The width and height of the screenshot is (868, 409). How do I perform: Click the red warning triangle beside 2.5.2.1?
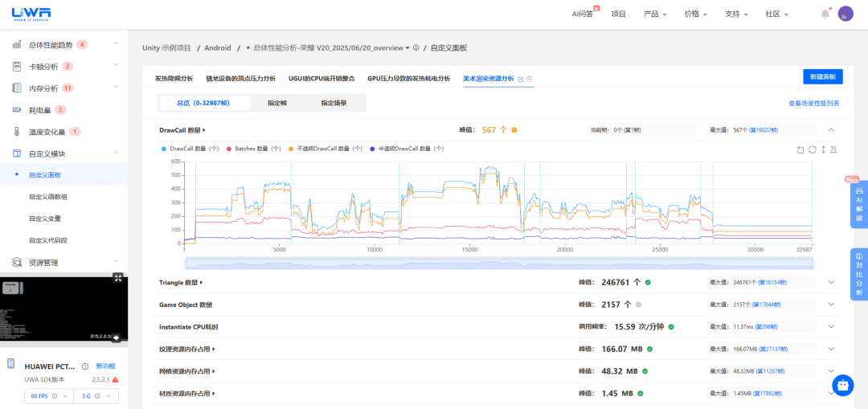[x=115, y=379]
